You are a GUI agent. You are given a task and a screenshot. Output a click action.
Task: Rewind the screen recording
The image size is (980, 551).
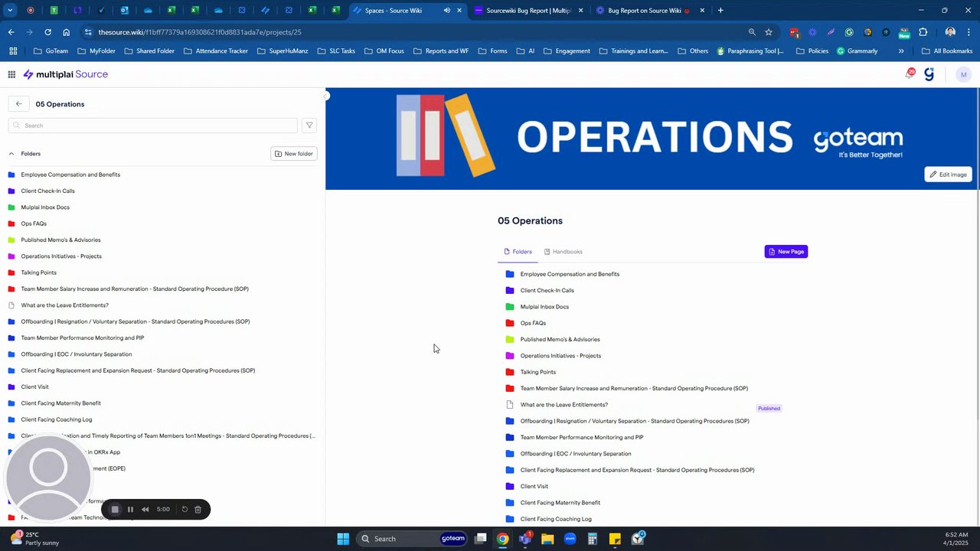(145, 510)
